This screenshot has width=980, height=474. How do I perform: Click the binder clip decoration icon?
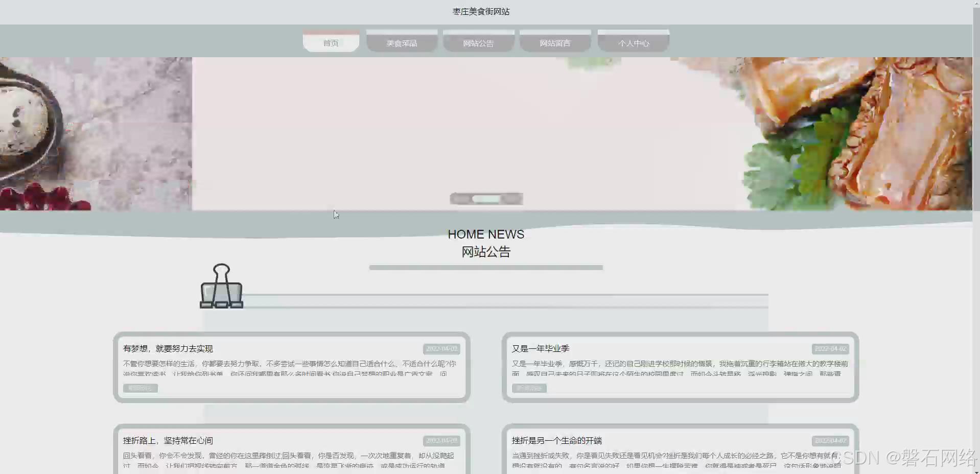coord(221,286)
